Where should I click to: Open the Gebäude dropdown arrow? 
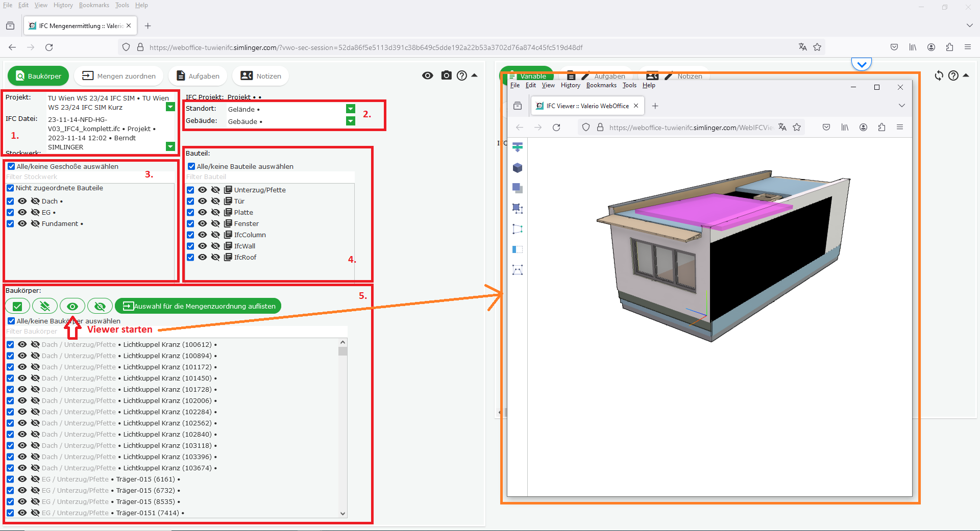point(350,121)
